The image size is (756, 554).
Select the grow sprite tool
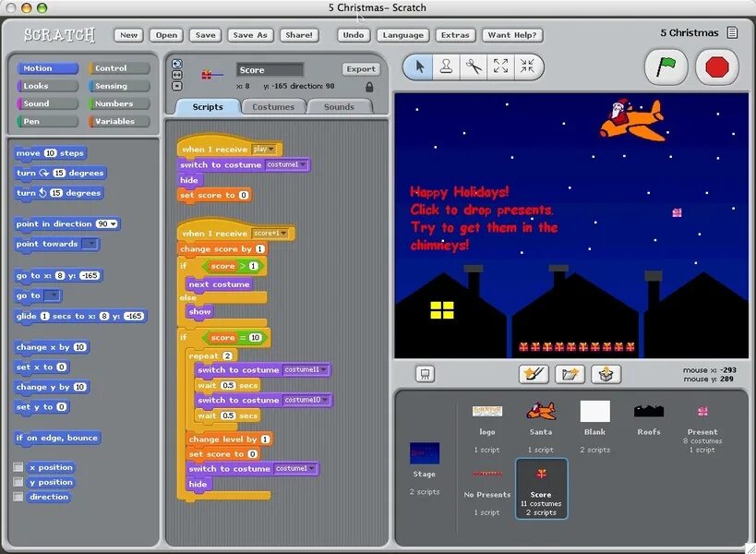tap(500, 66)
